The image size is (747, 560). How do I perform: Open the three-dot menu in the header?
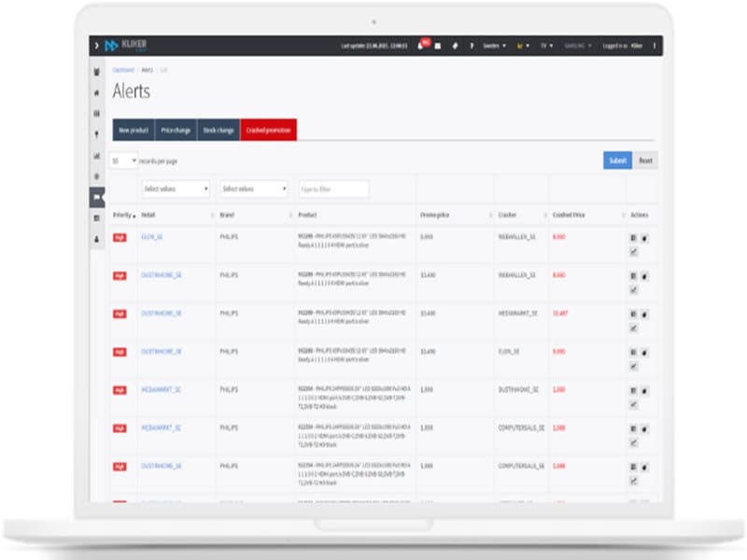coord(654,46)
